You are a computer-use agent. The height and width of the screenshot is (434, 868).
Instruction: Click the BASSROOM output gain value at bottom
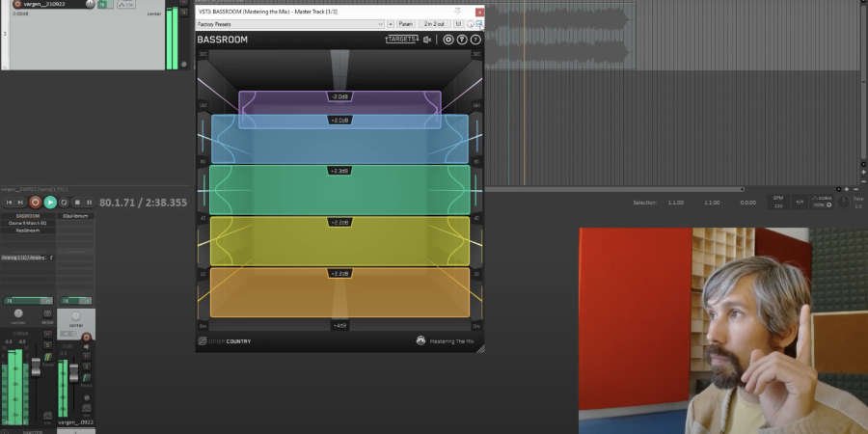point(339,326)
